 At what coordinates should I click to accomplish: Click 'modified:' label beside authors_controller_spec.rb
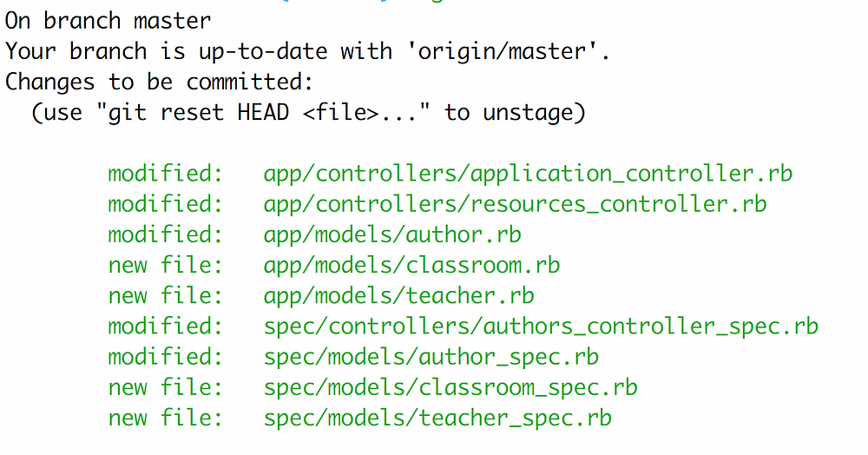[165, 326]
